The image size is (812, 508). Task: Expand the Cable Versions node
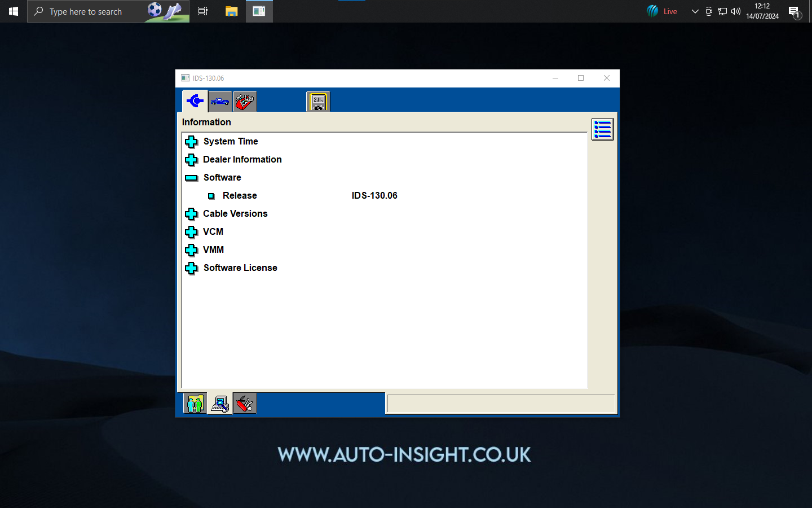(x=192, y=214)
